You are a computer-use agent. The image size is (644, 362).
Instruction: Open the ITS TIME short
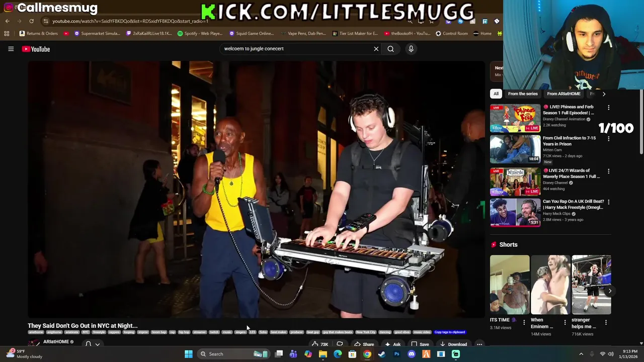[510, 285]
